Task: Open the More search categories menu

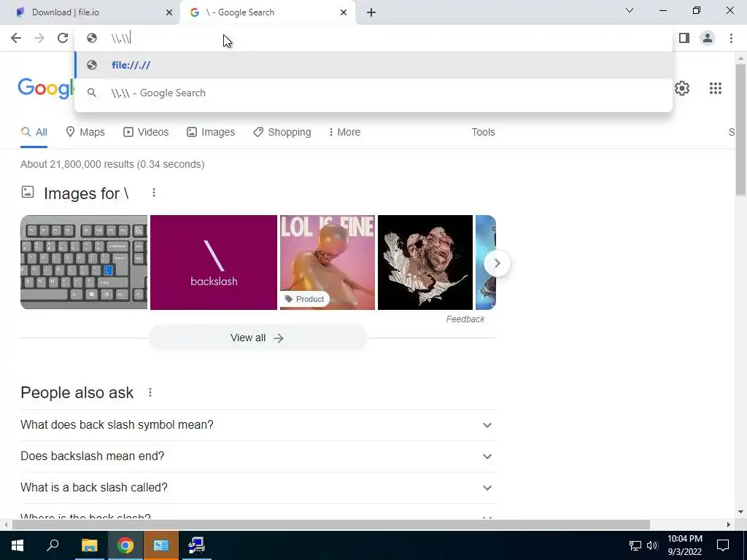Action: click(344, 133)
